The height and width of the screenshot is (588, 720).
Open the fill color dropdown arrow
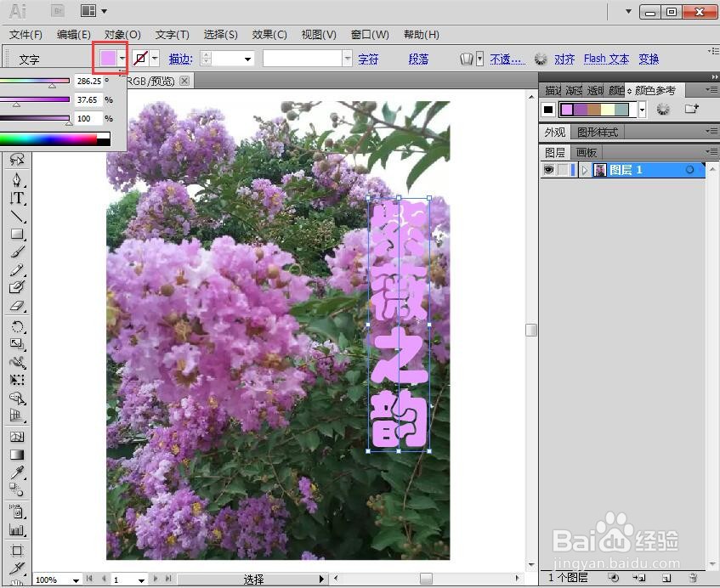(x=121, y=58)
